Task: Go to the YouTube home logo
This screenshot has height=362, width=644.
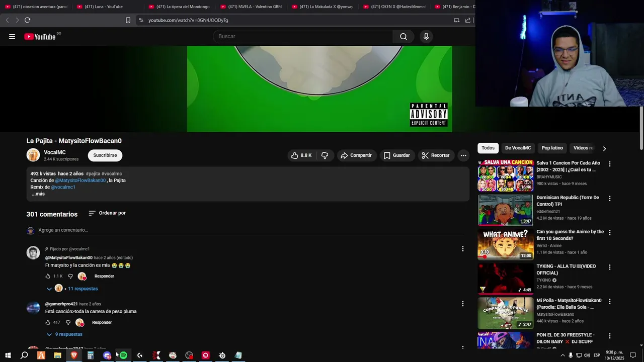Action: coord(40,36)
